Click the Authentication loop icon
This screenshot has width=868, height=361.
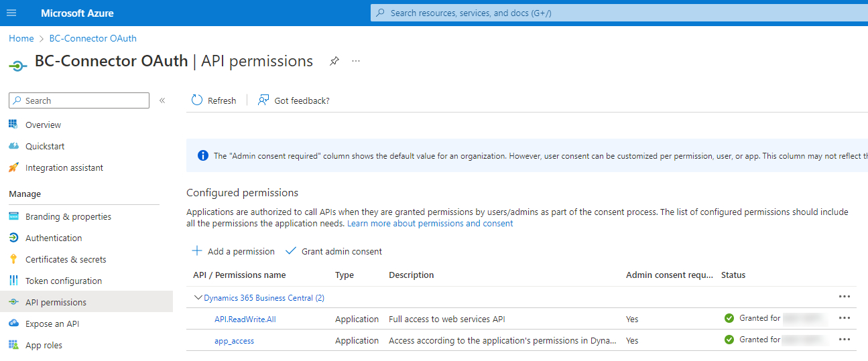13,238
